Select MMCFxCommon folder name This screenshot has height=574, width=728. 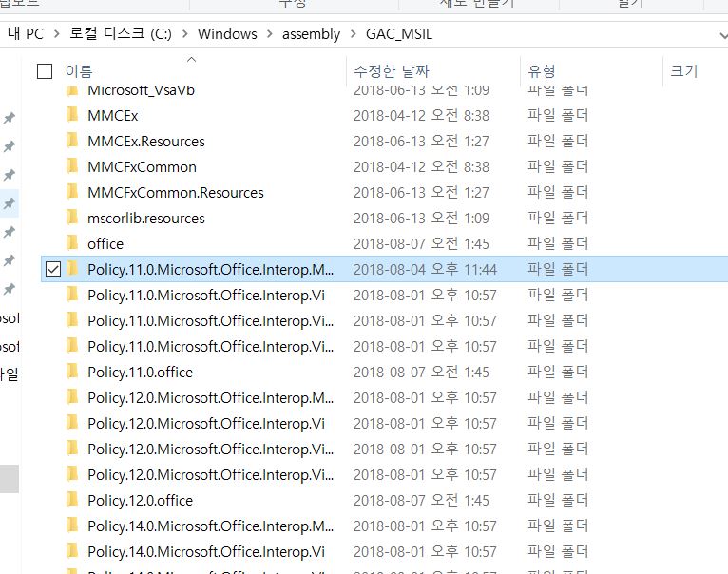(x=142, y=166)
